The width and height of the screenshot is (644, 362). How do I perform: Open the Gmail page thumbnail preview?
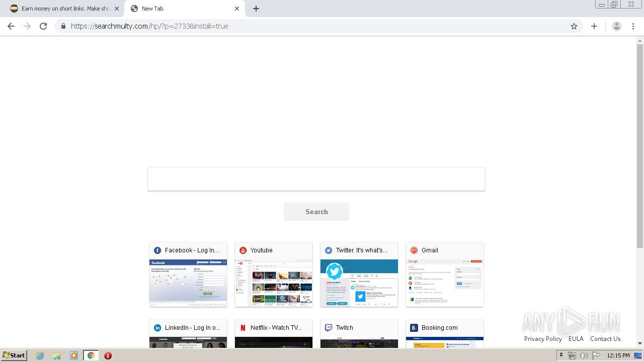(x=445, y=283)
